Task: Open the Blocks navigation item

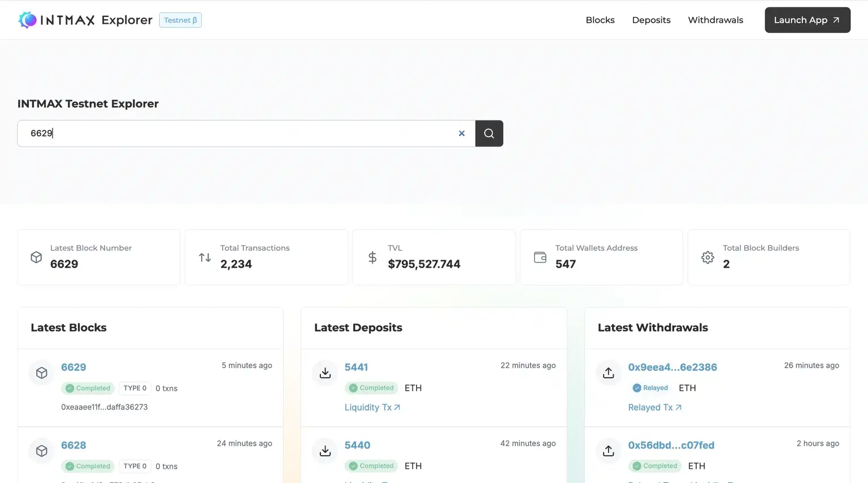Action: coord(600,20)
